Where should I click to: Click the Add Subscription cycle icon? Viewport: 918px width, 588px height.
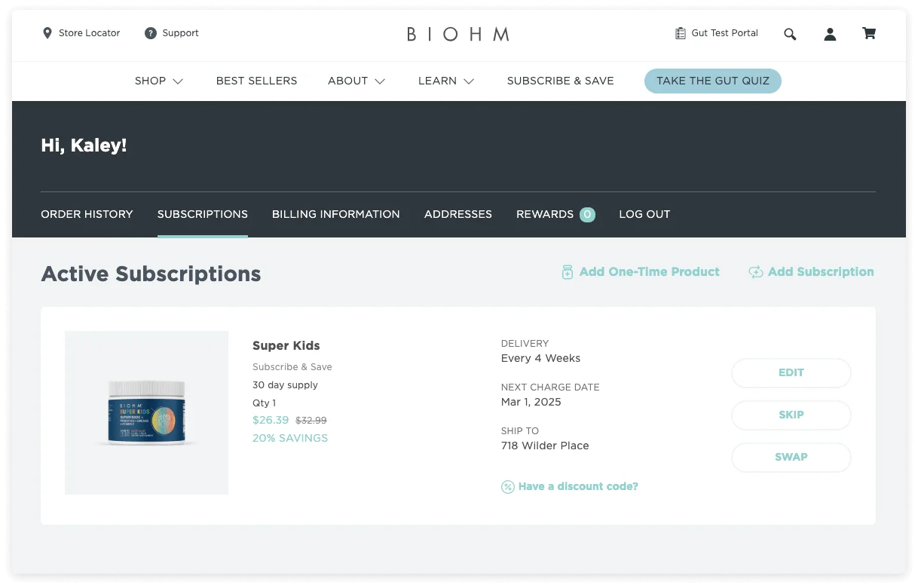tap(755, 272)
